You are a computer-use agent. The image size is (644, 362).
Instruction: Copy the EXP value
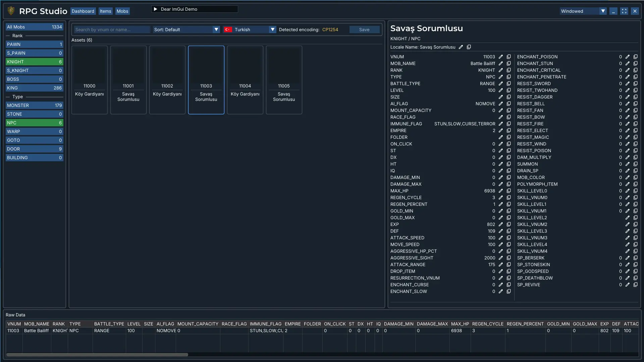pos(509,224)
